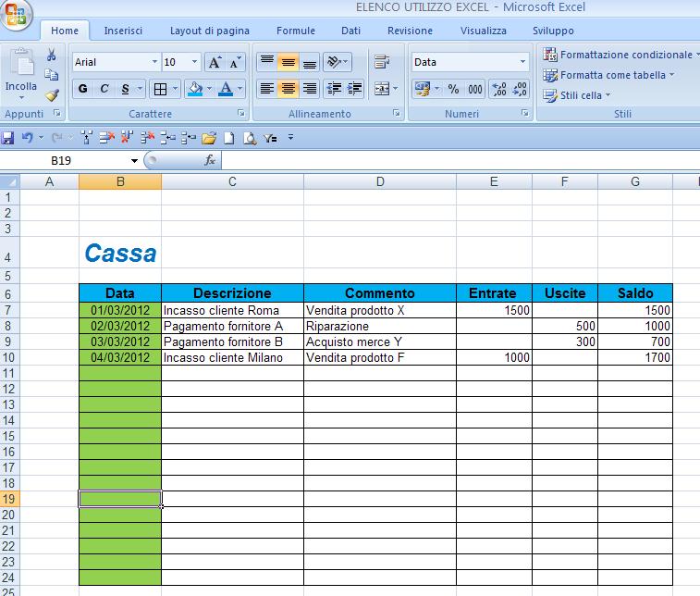Open Formatta come tabella menu
Viewport: 700px width, 596px height.
(x=608, y=75)
